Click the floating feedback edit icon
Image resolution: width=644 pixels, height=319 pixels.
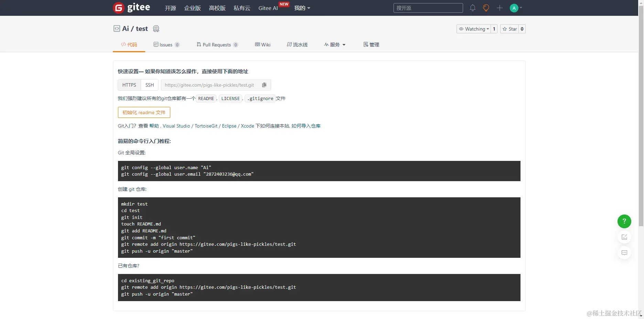pyautogui.click(x=624, y=237)
